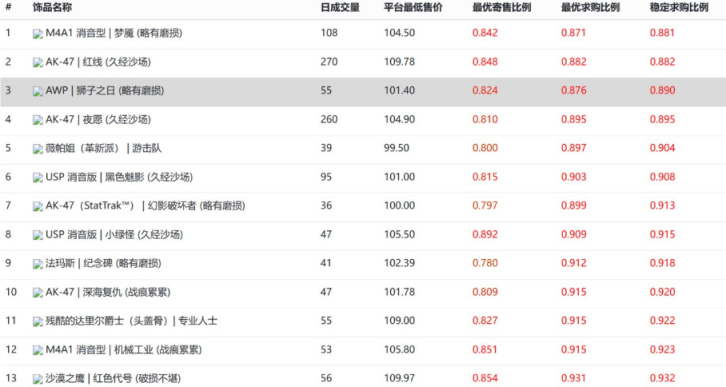Open AK-47 StatTrak 幻影破坏者 item link

[x=145, y=206]
